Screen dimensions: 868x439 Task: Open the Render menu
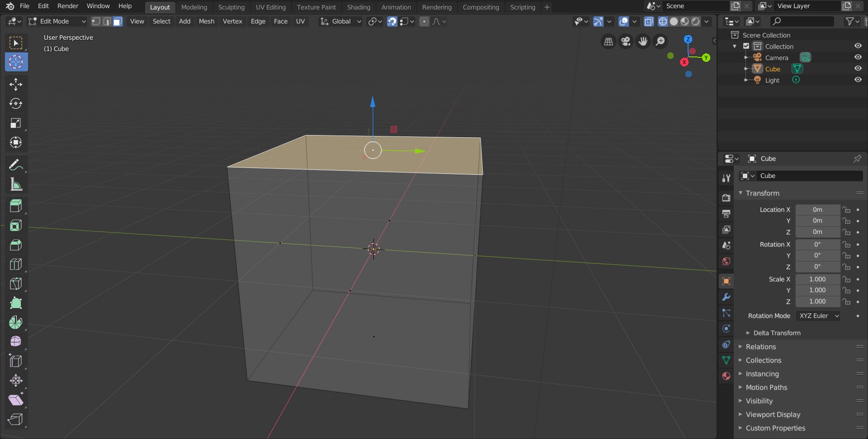coord(68,6)
